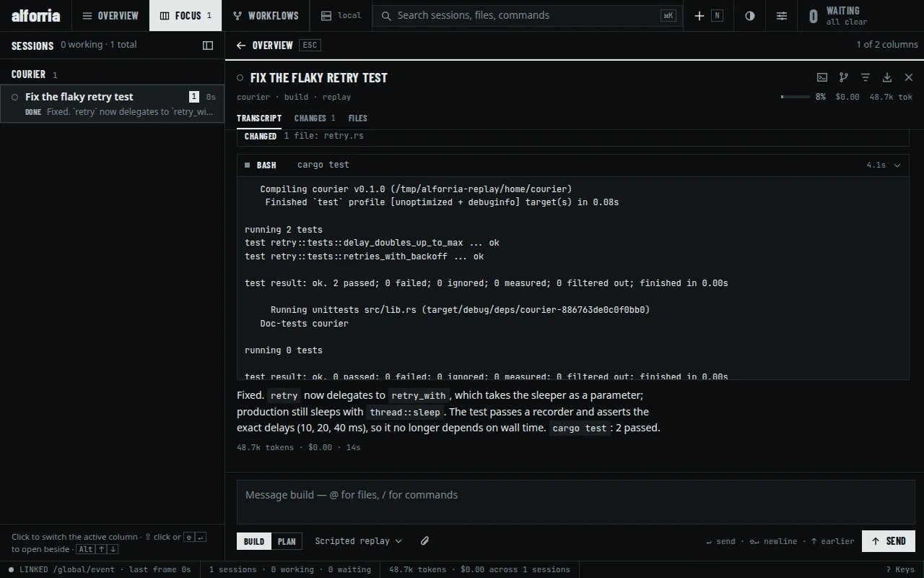
Task: Click 'LINKED /global/event' in status bar
Action: [66, 569]
